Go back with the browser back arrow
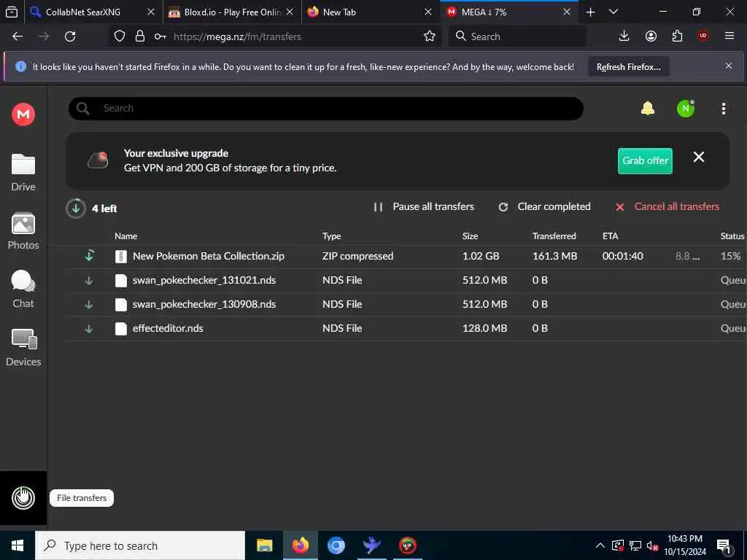Screen dimensions: 747x560 [18, 36]
